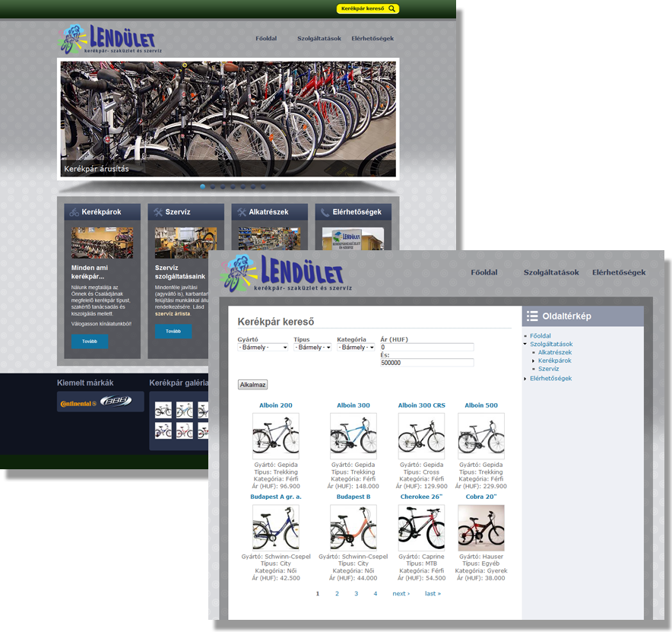Click the Tovább button under Szerviz

point(173,331)
